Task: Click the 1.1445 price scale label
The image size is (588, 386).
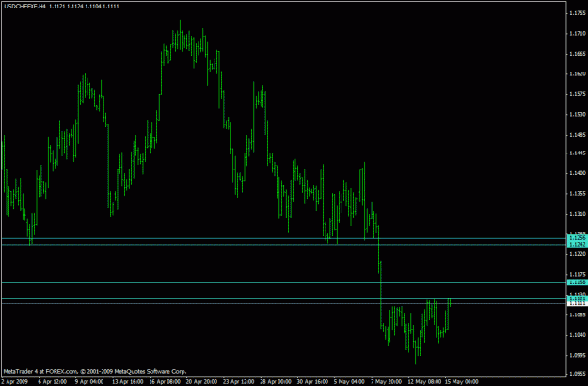Action: (578, 153)
